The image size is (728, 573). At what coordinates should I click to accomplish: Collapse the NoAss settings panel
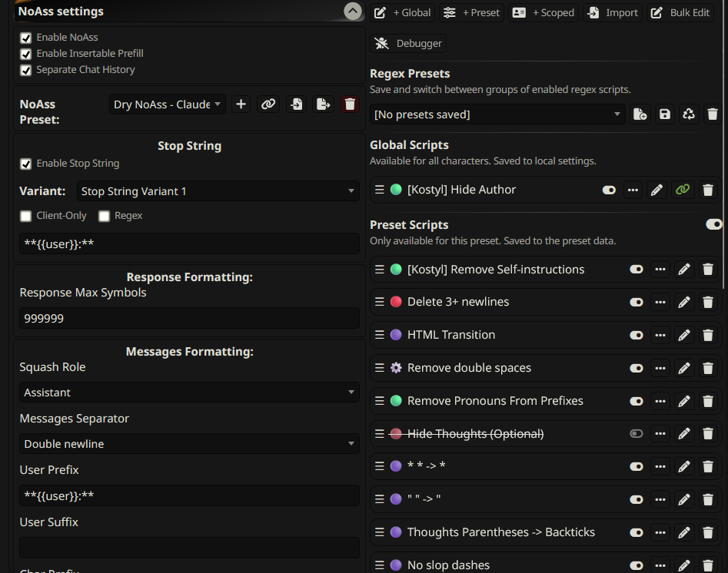pos(352,12)
